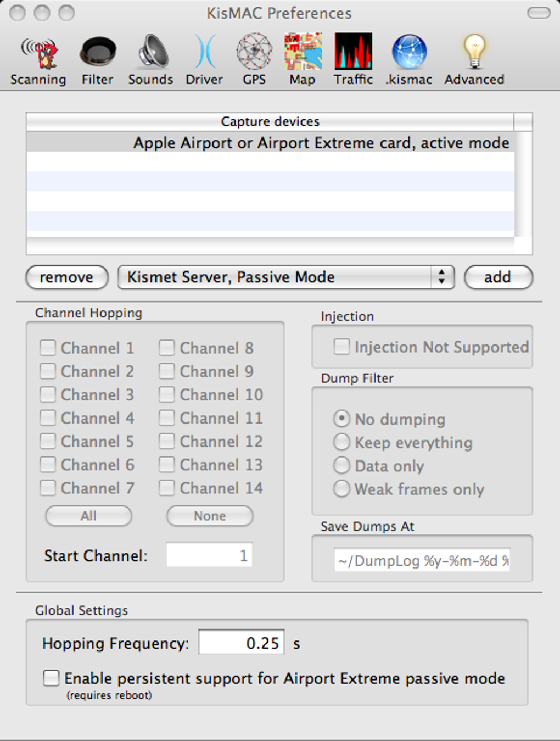This screenshot has height=741, width=560.
Task: Select the Keep everything dump option
Action: pos(341,442)
